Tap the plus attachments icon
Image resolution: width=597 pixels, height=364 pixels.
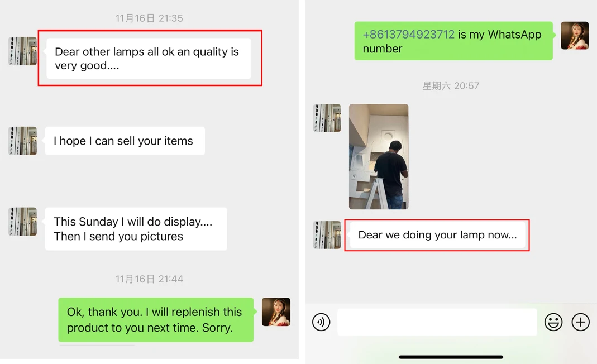point(580,322)
